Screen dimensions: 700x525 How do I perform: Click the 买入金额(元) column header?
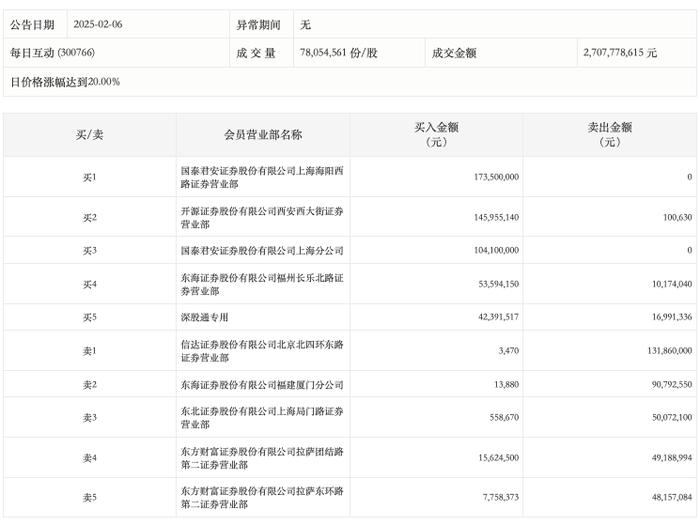coord(436,135)
